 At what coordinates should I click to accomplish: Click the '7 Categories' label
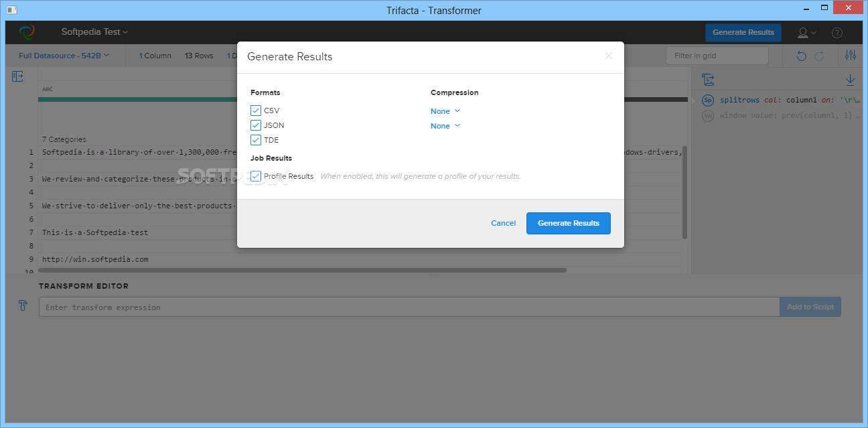tap(64, 139)
